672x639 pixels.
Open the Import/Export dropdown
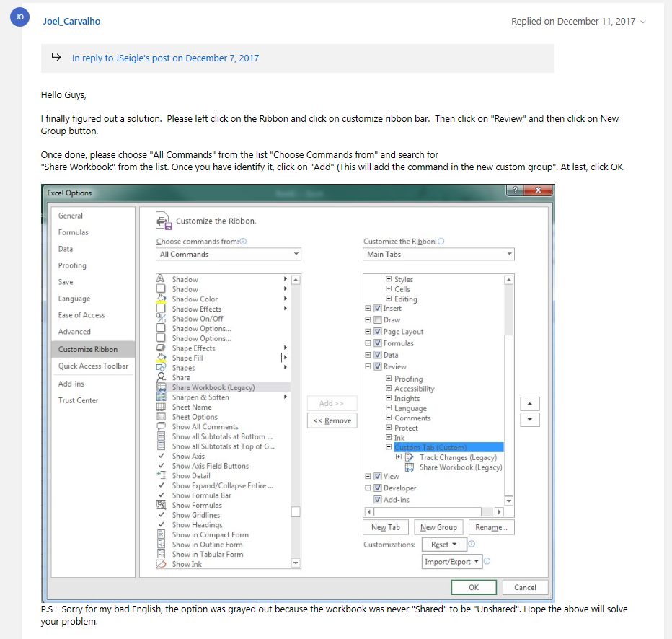tap(451, 561)
